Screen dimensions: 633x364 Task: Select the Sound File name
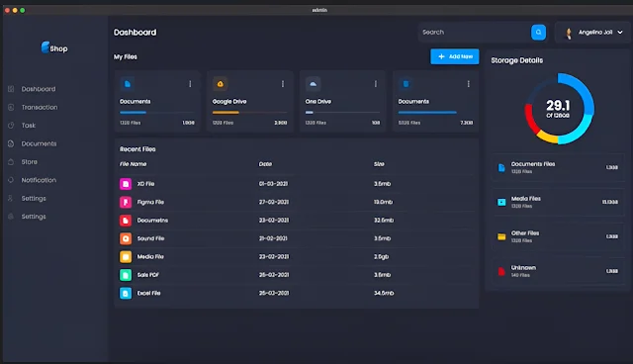(x=150, y=238)
